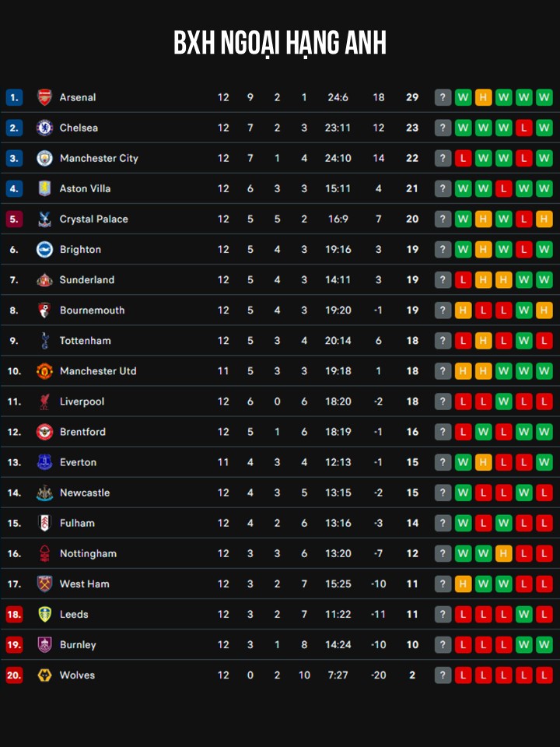
Task: Open the Aston Villa team name
Action: [85, 188]
